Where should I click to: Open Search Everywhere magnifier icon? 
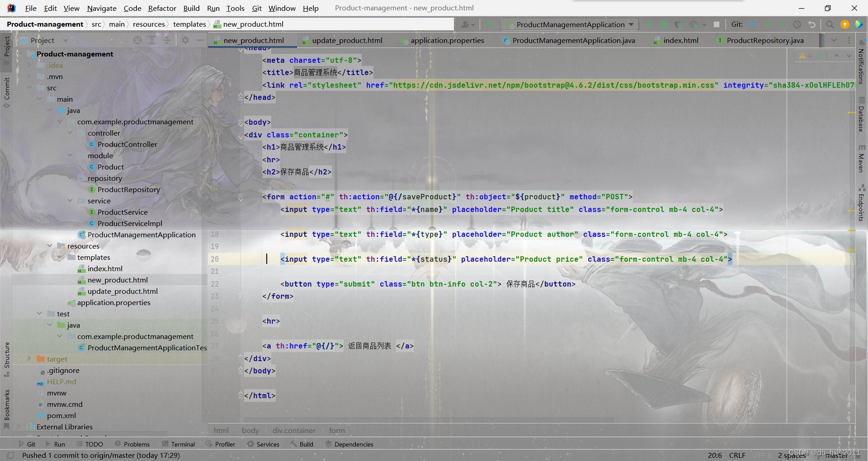click(x=830, y=24)
